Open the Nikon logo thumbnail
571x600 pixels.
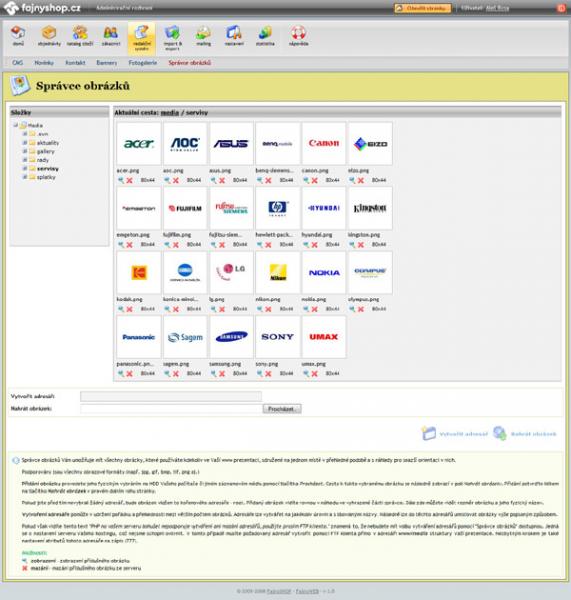[x=277, y=273]
